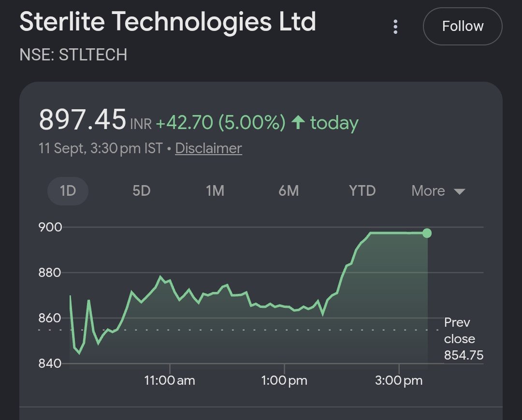This screenshot has width=522, height=420.
Task: Click the green end-point dot on the chart
Action: [427, 233]
